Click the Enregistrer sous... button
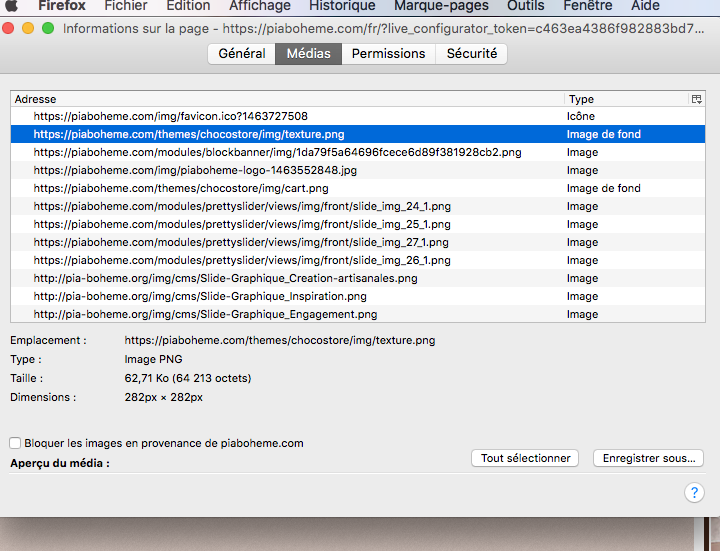Viewport: 720px width, 551px height. 648,458
